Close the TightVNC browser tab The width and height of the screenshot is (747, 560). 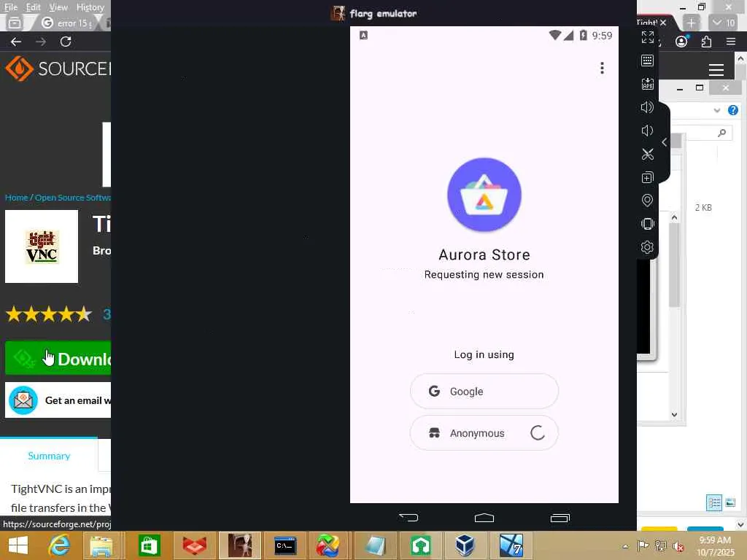coord(662,23)
